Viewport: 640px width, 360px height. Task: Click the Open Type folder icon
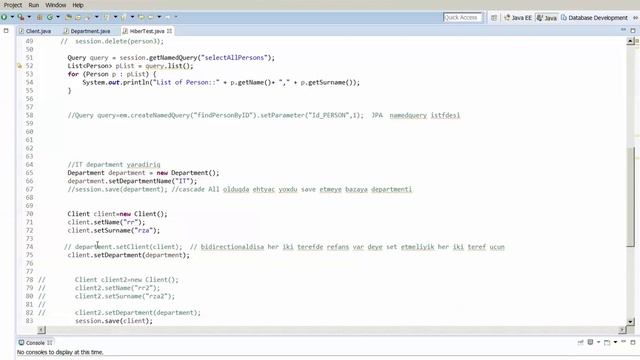(69, 17)
